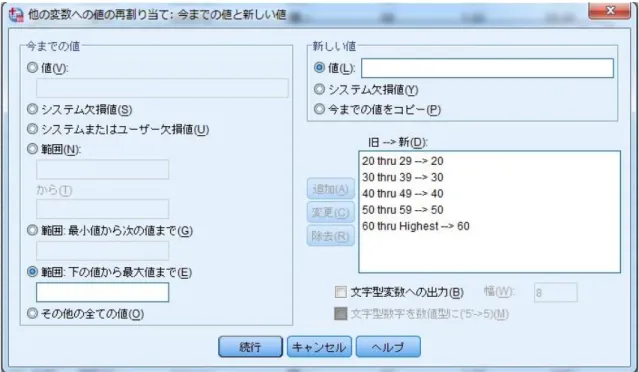Close the recode dialog window
This screenshot has width=639, height=372.
pyautogui.click(x=610, y=11)
